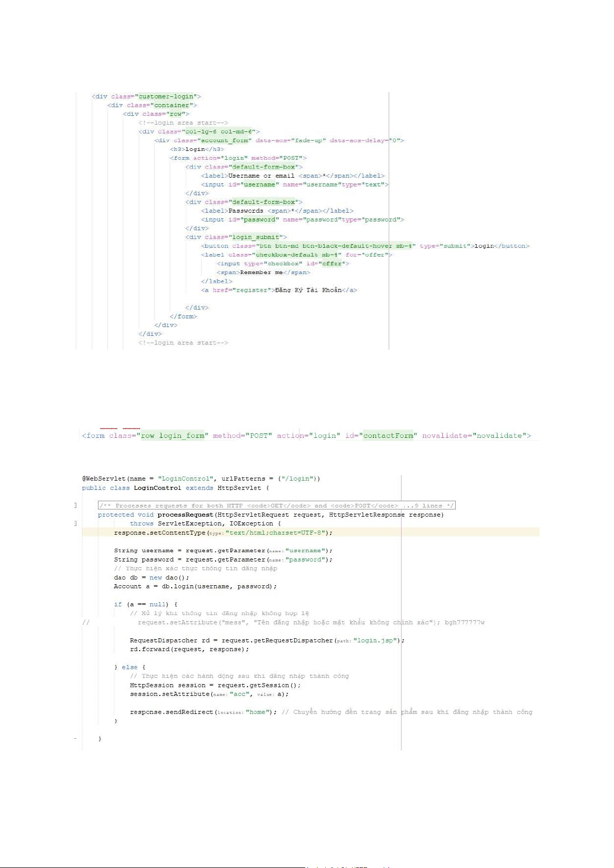This screenshot has width=614, height=868.
Task: Click fold marker beside the Javadoc line
Action: pos(75,505)
